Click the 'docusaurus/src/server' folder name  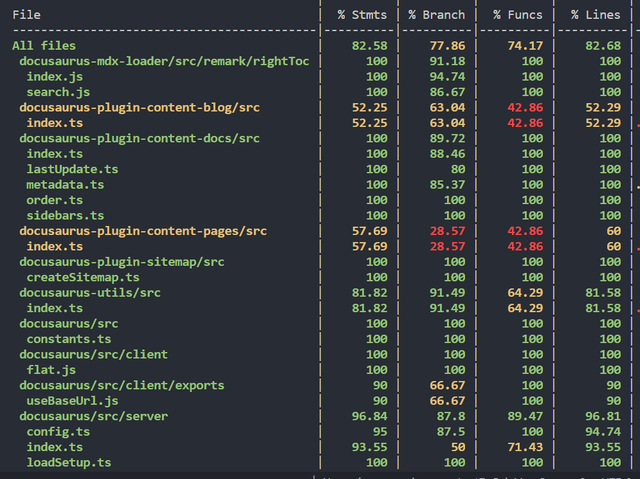click(94, 417)
